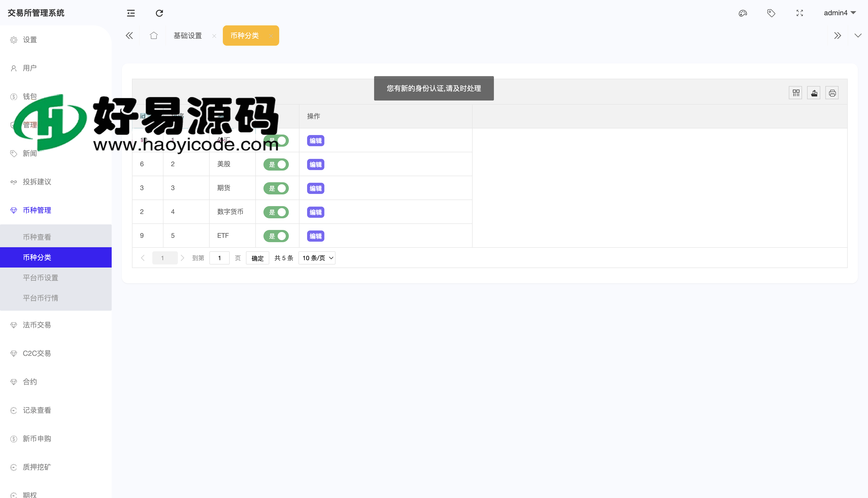The width and height of the screenshot is (868, 498).
Task: Open the theme palette settings
Action: click(742, 13)
